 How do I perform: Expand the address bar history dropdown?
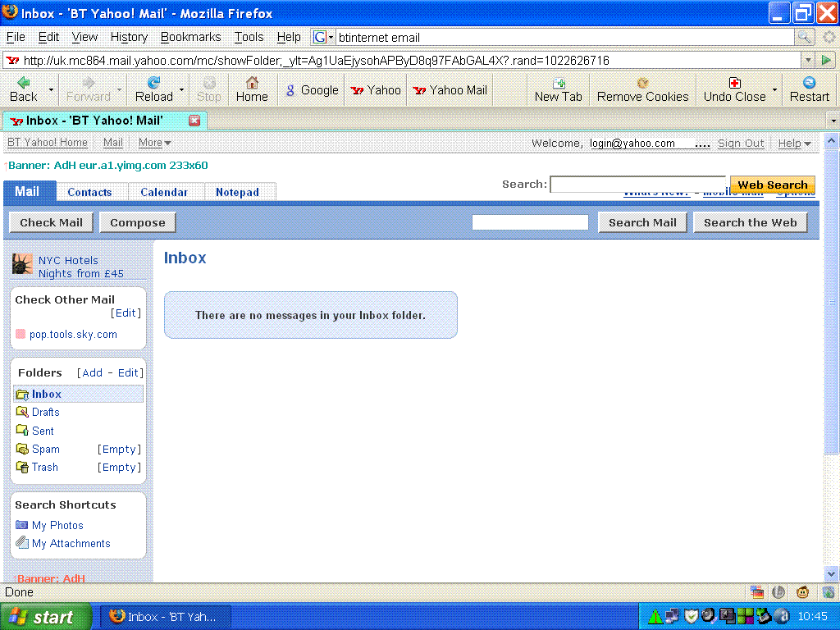coord(807,60)
